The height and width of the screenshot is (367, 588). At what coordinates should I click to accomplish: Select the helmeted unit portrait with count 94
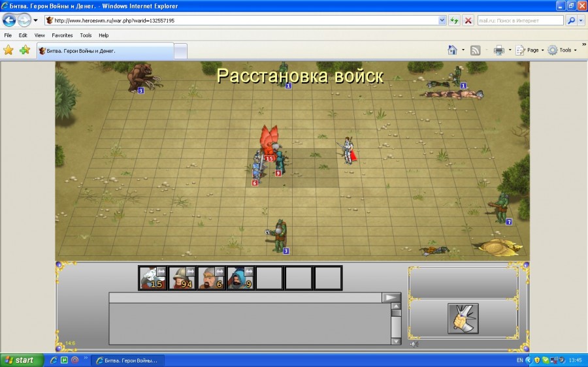(182, 278)
